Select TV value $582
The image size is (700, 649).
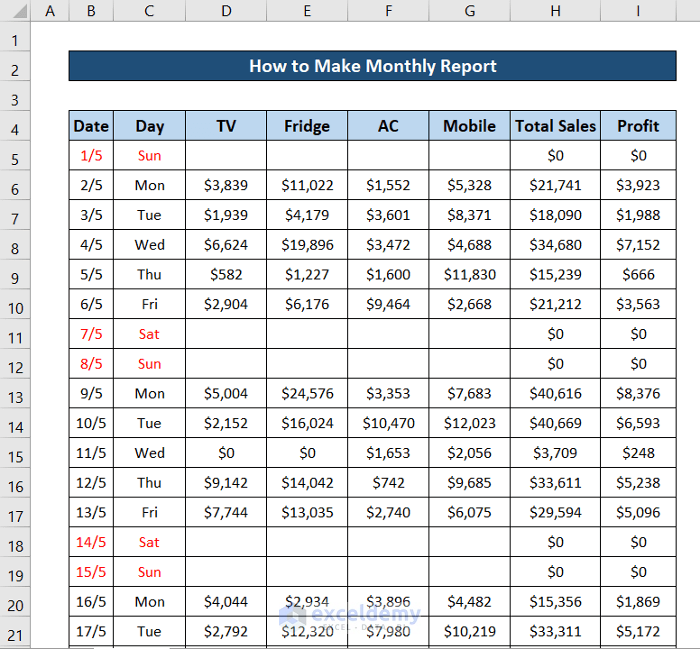226,274
